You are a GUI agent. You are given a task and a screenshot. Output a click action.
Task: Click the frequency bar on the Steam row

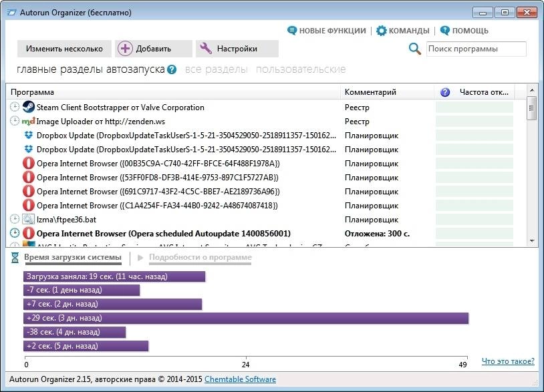[x=474, y=107]
